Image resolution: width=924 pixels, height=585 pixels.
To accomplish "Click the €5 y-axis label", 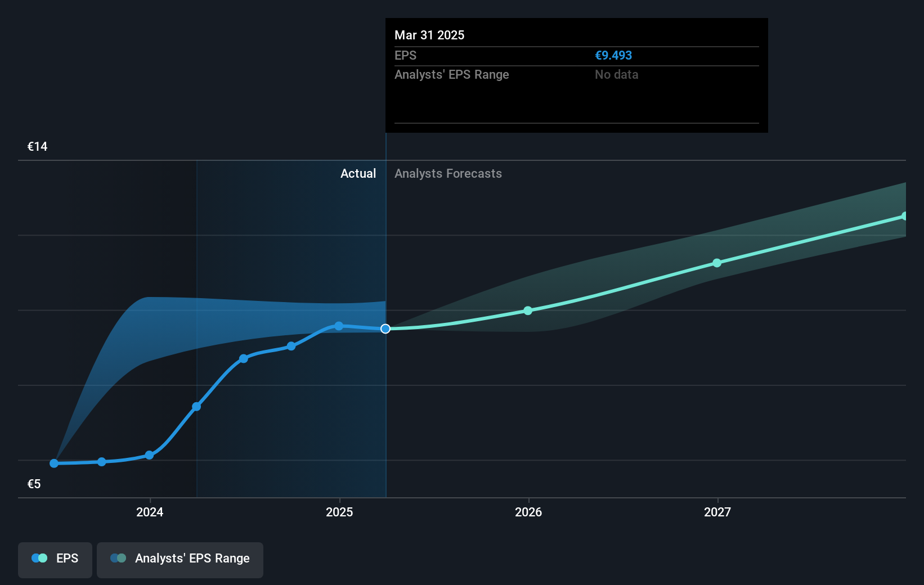I will click(34, 484).
